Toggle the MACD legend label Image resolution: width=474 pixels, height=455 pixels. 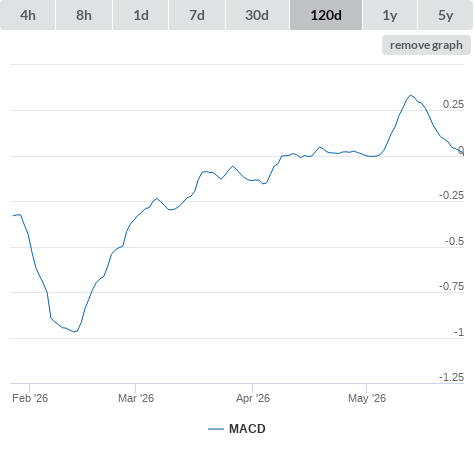pyautogui.click(x=247, y=429)
